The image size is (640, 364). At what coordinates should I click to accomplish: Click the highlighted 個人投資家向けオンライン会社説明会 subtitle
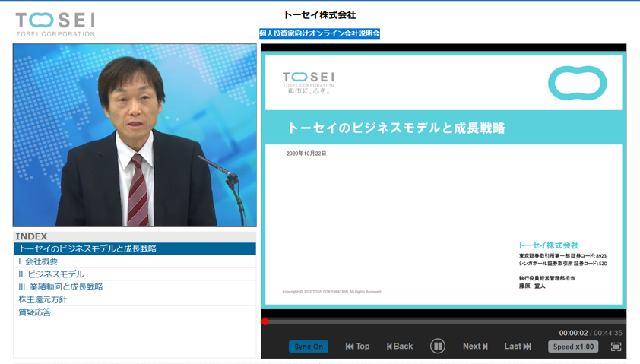click(319, 33)
